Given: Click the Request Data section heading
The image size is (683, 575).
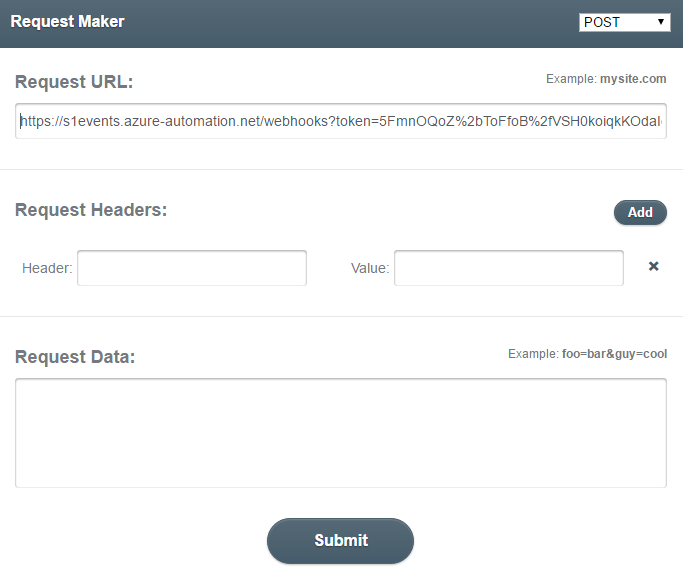Looking at the screenshot, I should tap(75, 357).
